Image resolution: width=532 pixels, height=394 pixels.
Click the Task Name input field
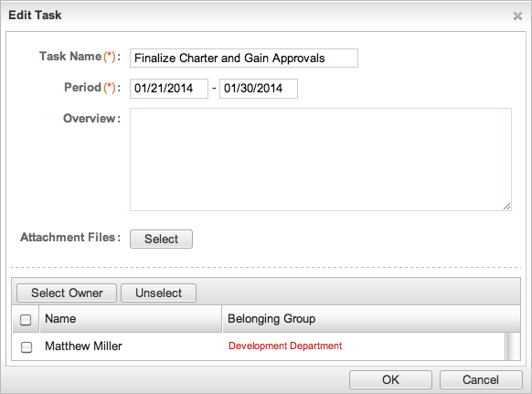244,58
